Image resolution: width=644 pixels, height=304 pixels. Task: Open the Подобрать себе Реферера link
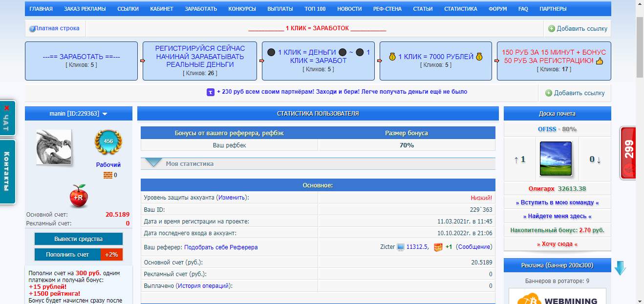click(x=221, y=247)
